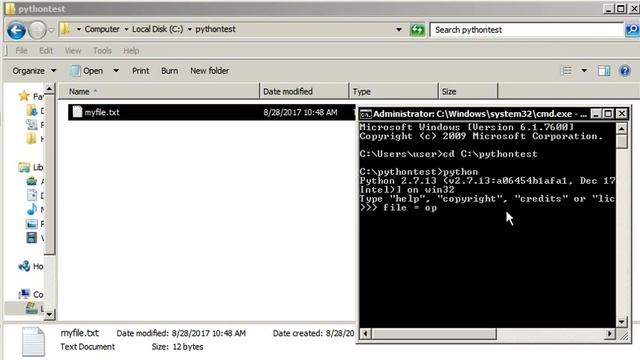Screen dimensions: 640x360
Task: Click the 8/28/2017 10:48 AM date cell
Action: [300, 112]
